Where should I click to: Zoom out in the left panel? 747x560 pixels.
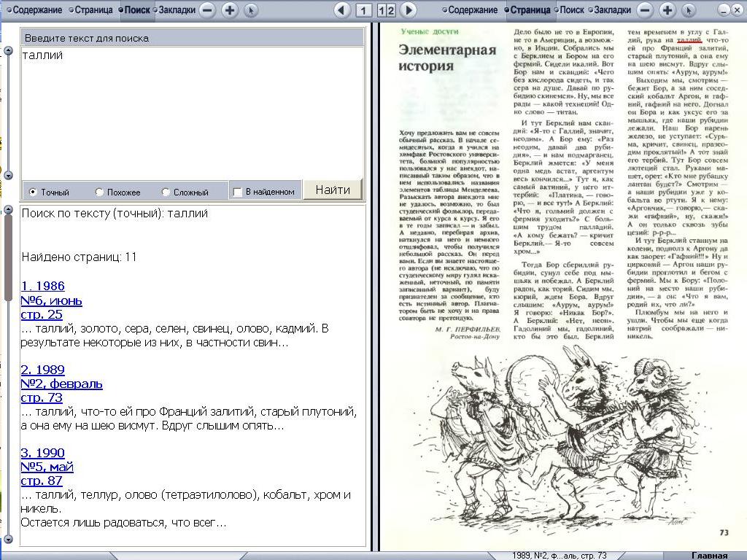[207, 10]
